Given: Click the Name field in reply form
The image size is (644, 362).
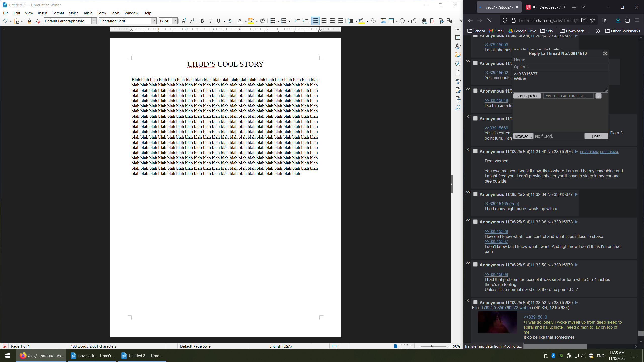Looking at the screenshot, I should (x=560, y=60).
